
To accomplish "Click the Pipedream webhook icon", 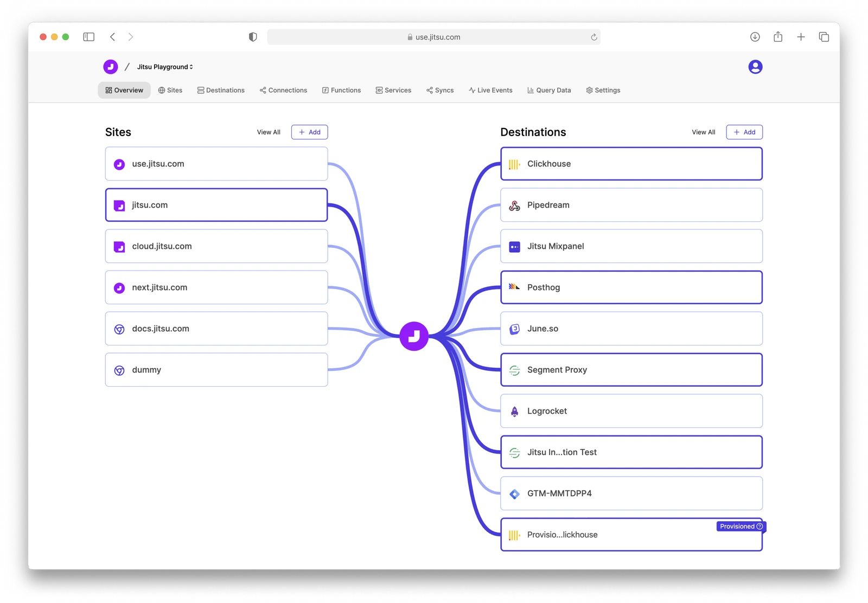I will [514, 206].
